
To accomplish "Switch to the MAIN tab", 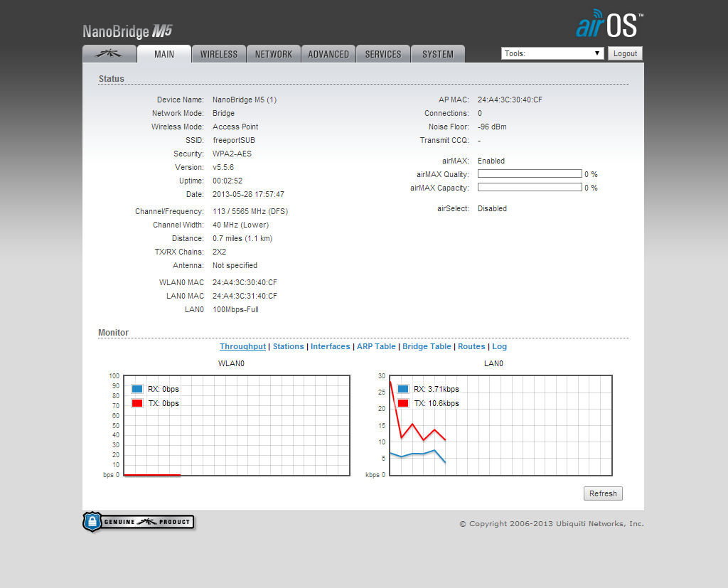I will (164, 54).
